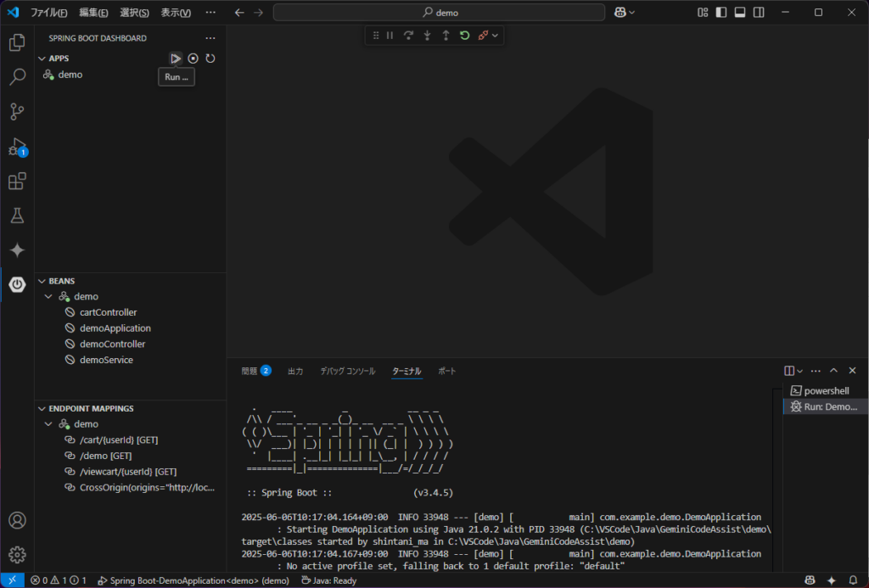Open the Accounts icon
The width and height of the screenshot is (869, 588).
(x=17, y=520)
